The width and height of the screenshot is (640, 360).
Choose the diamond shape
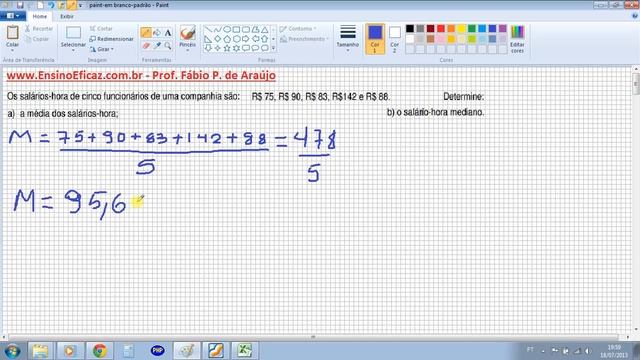pyautogui.click(x=218, y=39)
